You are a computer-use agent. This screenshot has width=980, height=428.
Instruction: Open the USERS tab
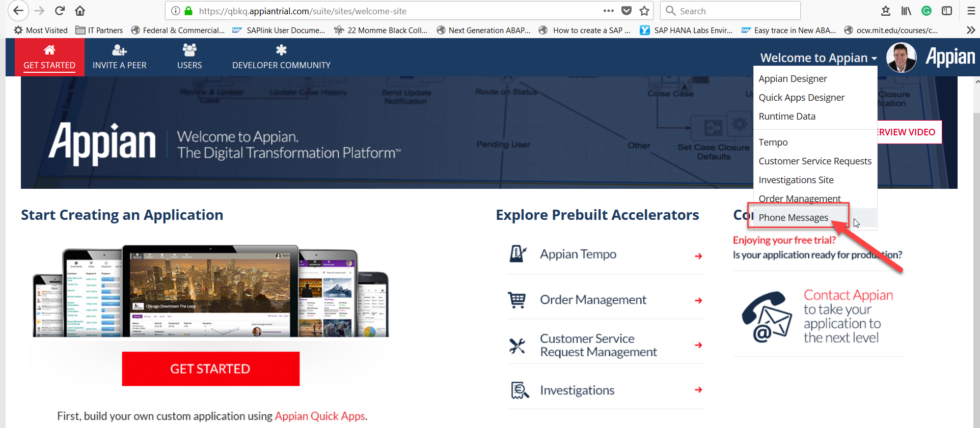coord(189,57)
